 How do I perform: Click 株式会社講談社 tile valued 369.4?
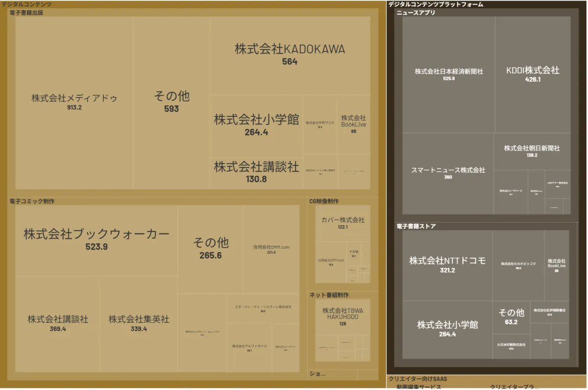pyautogui.click(x=58, y=323)
